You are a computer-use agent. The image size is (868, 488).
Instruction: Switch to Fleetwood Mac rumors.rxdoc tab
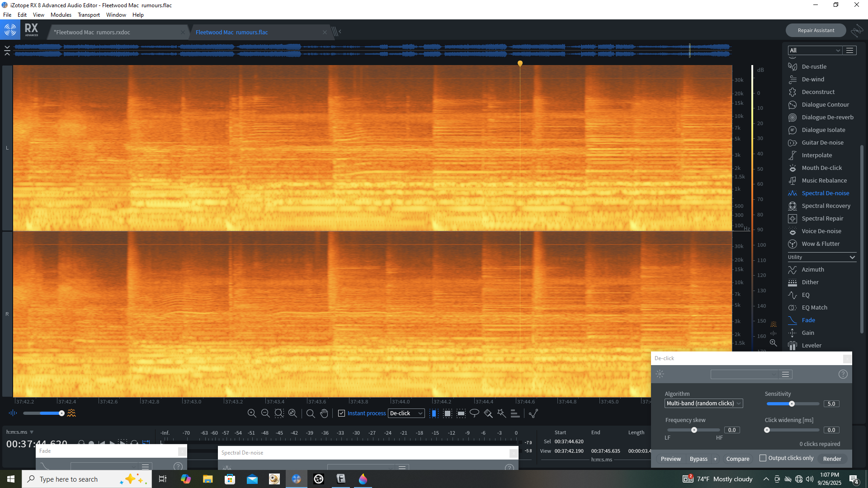click(x=92, y=32)
